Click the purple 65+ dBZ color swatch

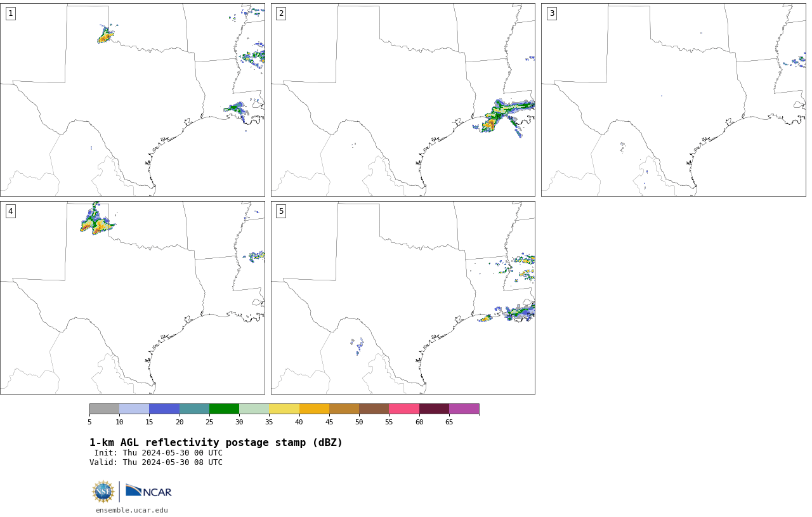(x=464, y=409)
